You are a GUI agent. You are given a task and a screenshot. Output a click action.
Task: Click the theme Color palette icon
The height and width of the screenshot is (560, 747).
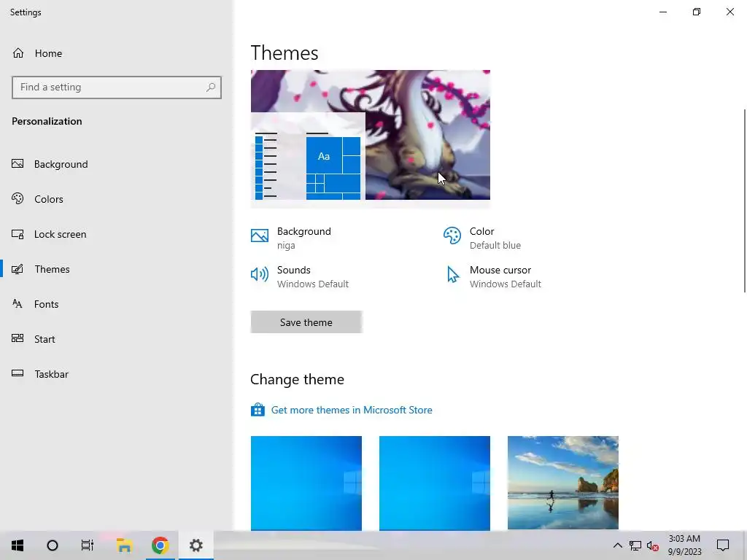pyautogui.click(x=452, y=236)
